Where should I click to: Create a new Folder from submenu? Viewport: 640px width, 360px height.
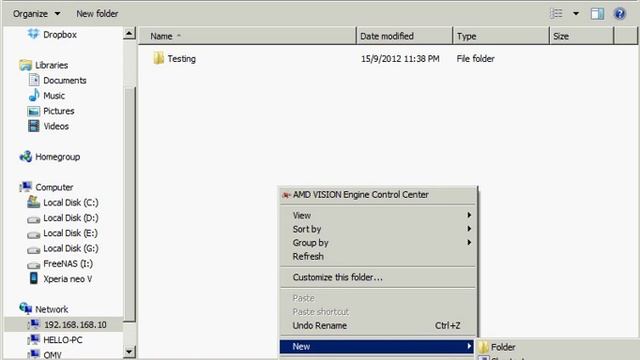(558, 347)
